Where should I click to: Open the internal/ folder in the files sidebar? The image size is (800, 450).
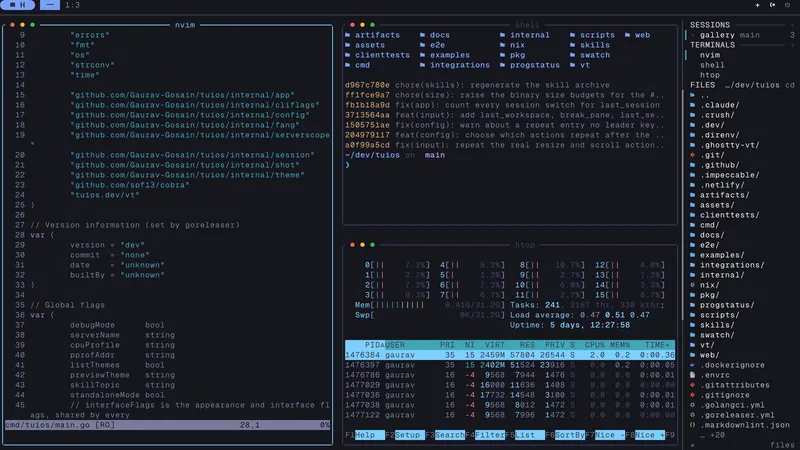(x=722, y=275)
